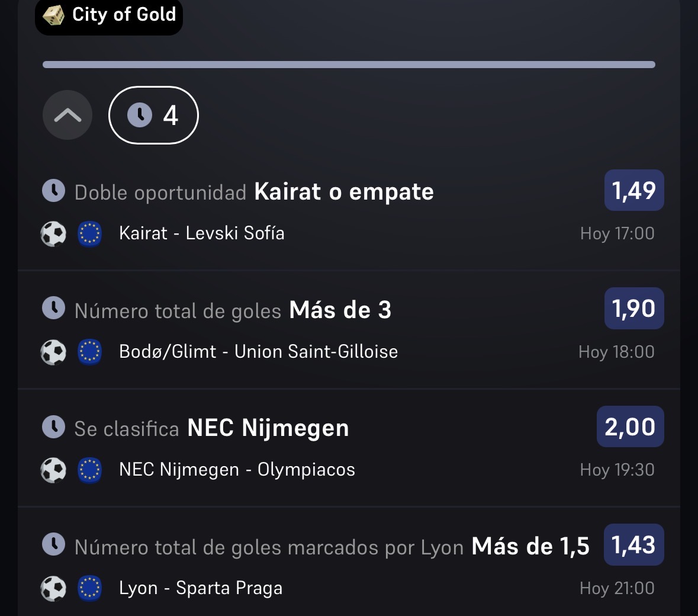The width and height of the screenshot is (698, 616).
Task: Click clock icon next to Doble oportunidad
Action: pyautogui.click(x=53, y=191)
